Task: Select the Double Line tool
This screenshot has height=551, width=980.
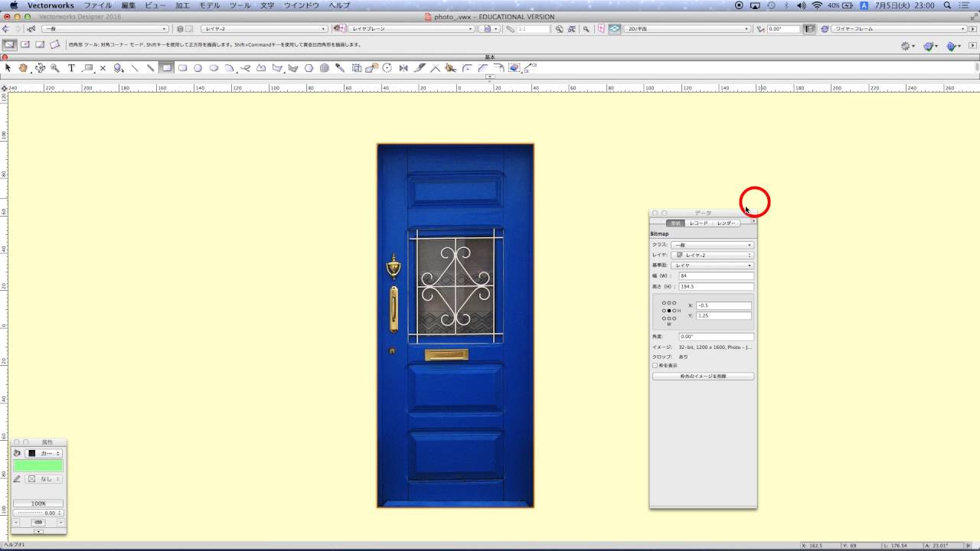Action: coord(151,68)
